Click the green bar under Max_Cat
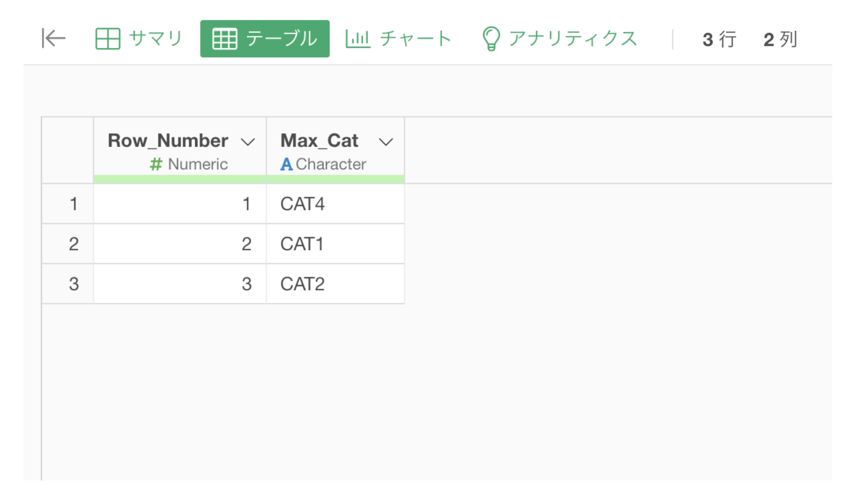The width and height of the screenshot is (868, 496). point(335,179)
